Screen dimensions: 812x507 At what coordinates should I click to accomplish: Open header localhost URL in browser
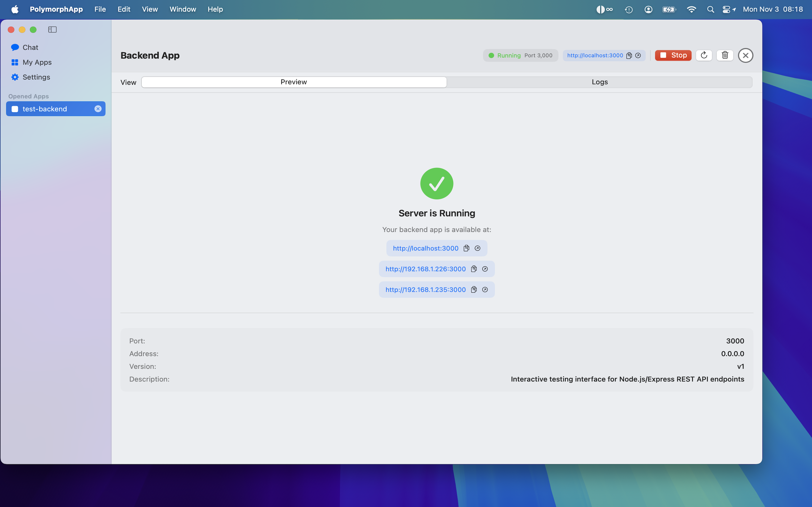coord(638,55)
